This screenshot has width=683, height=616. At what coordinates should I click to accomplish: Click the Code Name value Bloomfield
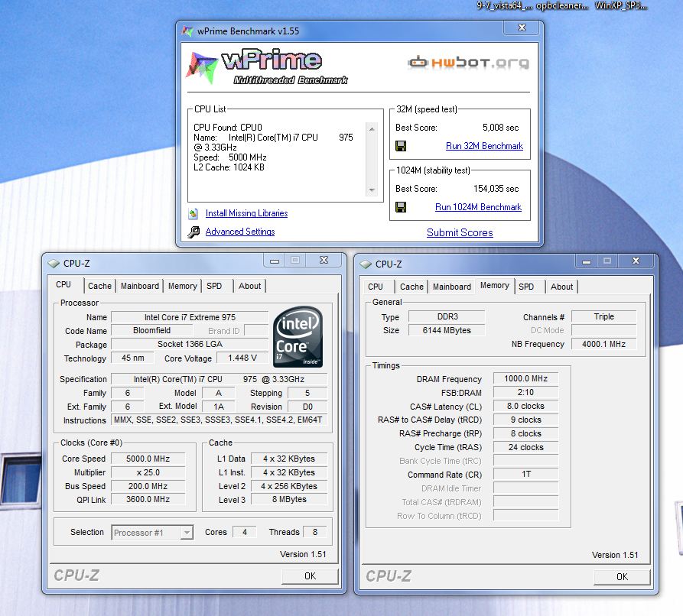click(x=151, y=330)
